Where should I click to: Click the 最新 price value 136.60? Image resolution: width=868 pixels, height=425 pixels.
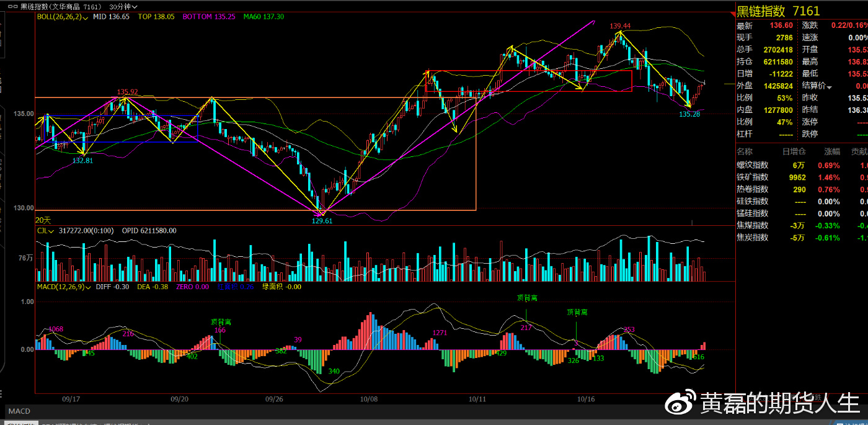(x=781, y=25)
